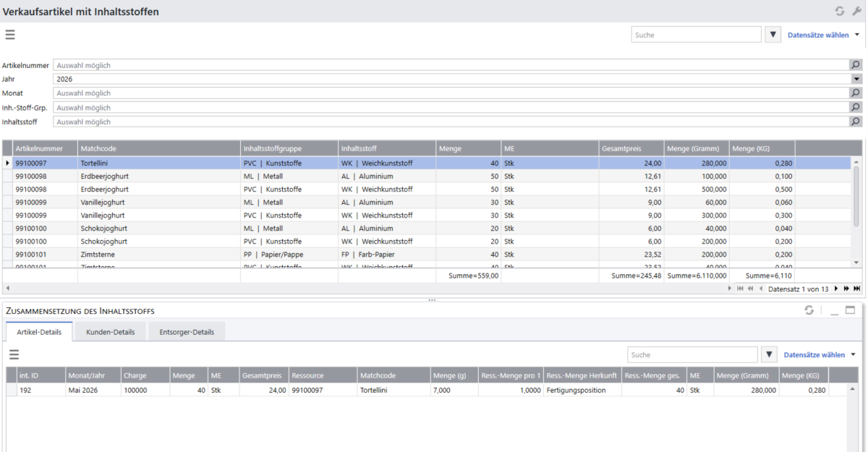Screen dimensions: 868x452
Task: Sort by upper Matchcode column header
Action: [158, 148]
